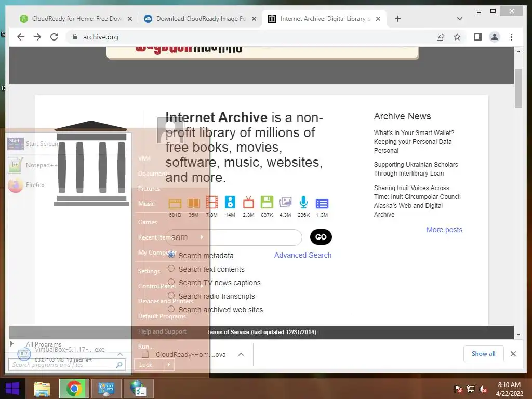
Task: Open the TV icon labeled 2.3M
Action: click(248, 202)
